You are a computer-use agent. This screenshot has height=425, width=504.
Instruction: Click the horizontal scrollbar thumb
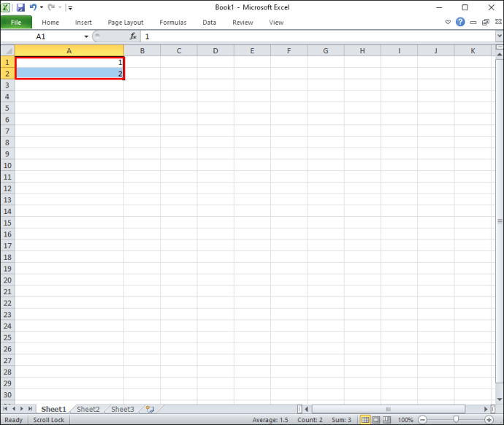389,409
